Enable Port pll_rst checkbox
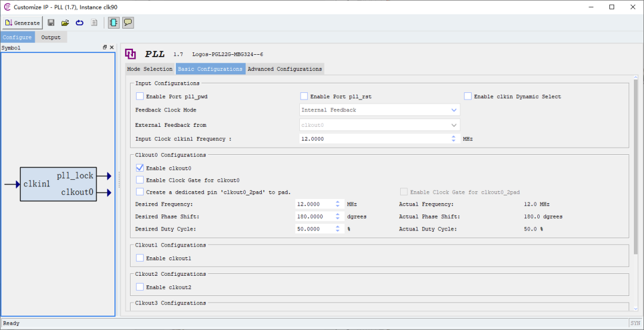 coord(304,96)
